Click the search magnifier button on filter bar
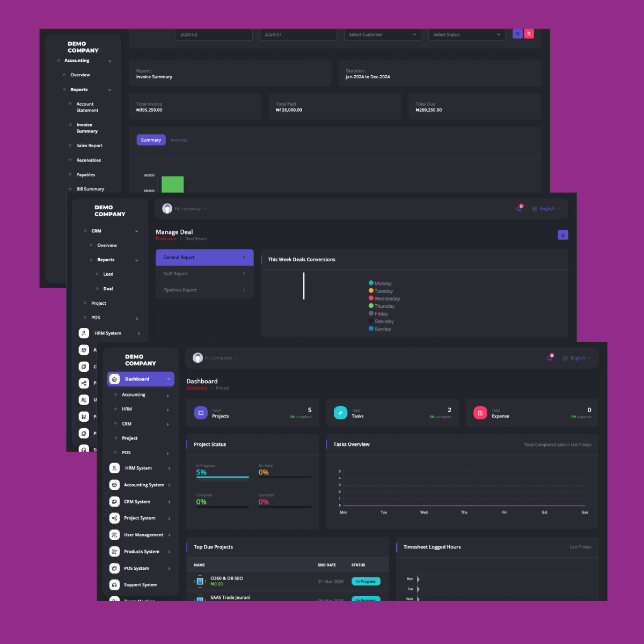Screen dimensions: 644x644 517,33
